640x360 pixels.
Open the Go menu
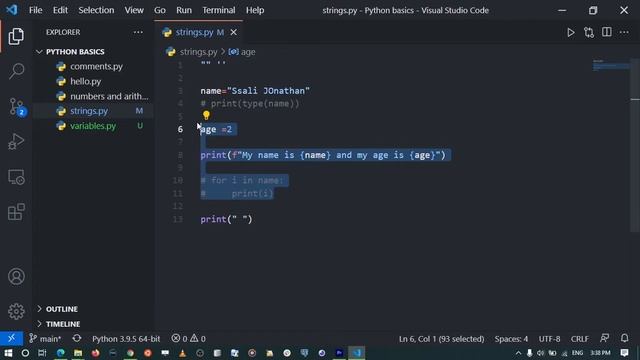tap(160, 10)
